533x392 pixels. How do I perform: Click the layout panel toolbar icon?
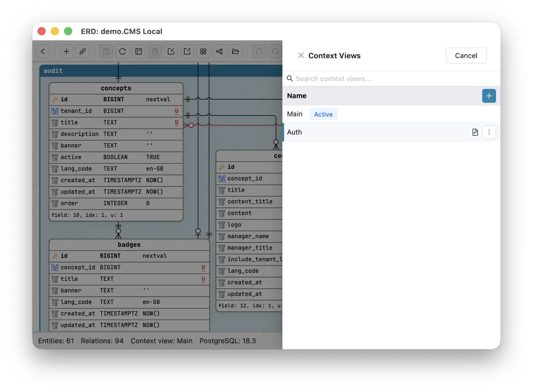[x=139, y=51]
